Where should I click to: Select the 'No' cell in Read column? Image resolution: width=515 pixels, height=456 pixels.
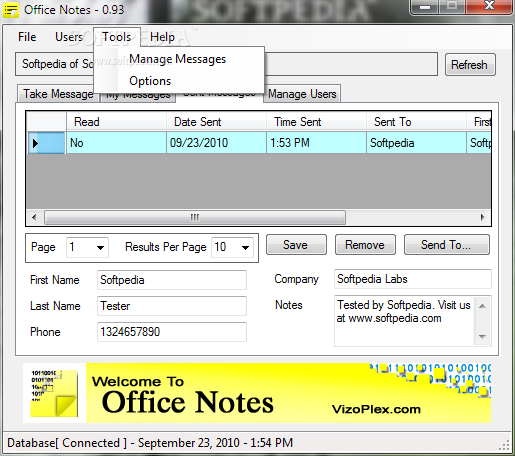point(116,143)
